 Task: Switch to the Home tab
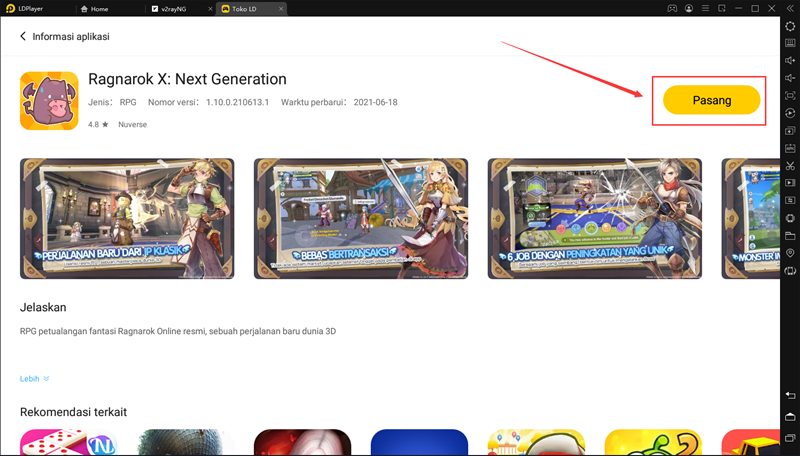[100, 8]
